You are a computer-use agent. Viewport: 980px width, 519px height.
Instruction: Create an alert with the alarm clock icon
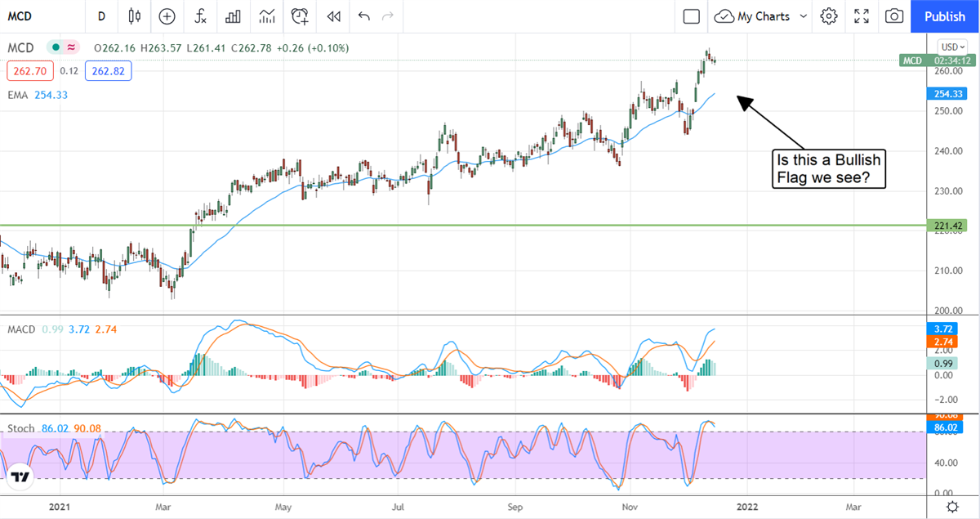(300, 16)
